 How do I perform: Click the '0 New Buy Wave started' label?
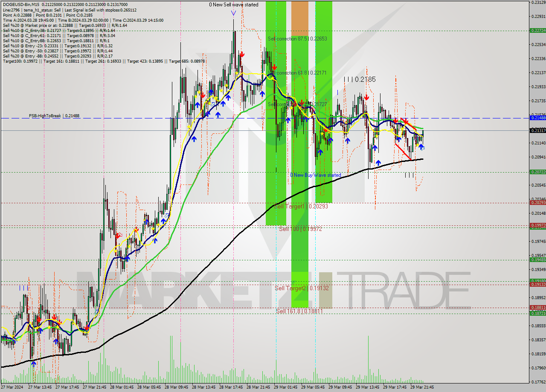[x=316, y=175]
